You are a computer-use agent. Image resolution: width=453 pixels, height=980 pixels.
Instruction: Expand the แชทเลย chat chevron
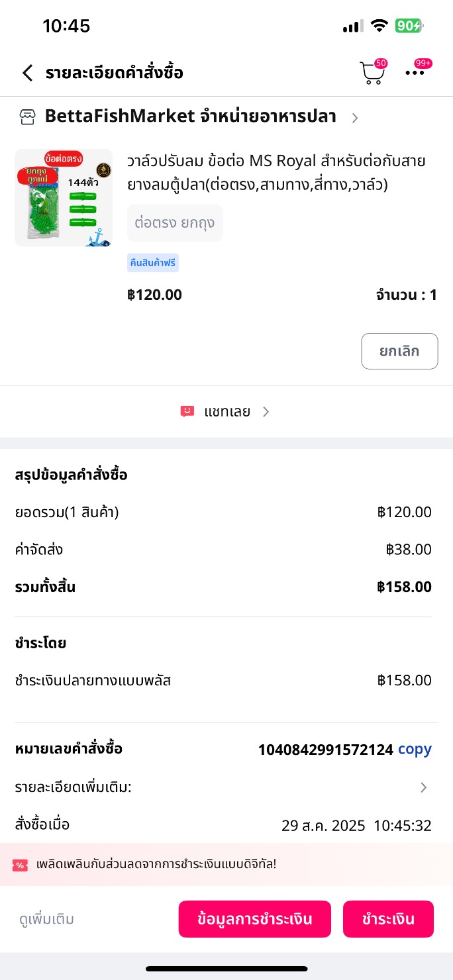click(266, 412)
